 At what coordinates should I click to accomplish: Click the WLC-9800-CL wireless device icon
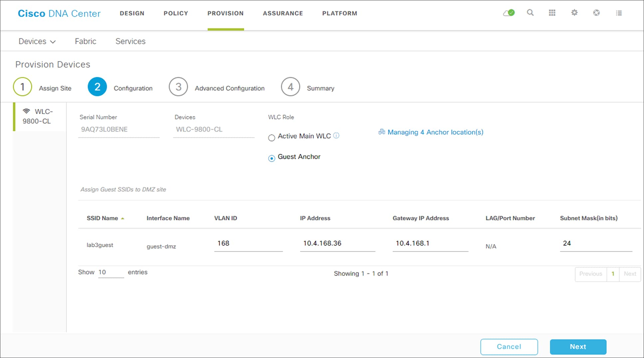26,111
